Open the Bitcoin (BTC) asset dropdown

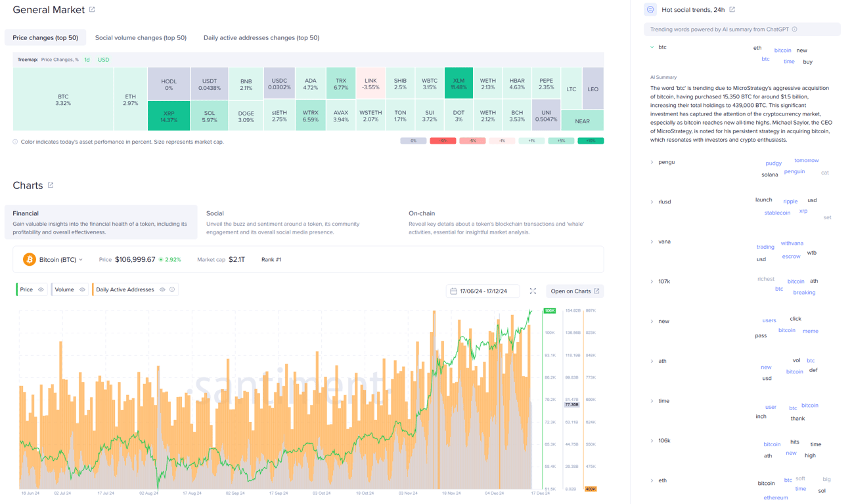[61, 260]
